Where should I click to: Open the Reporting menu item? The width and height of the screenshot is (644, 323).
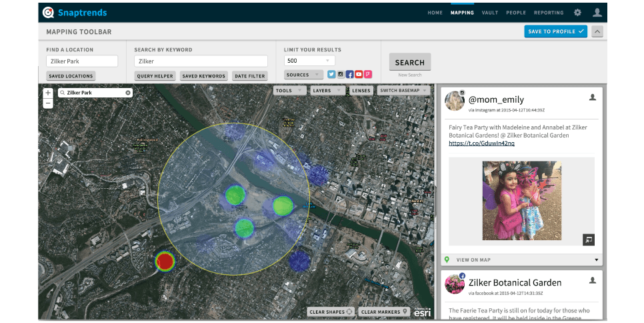click(x=549, y=13)
